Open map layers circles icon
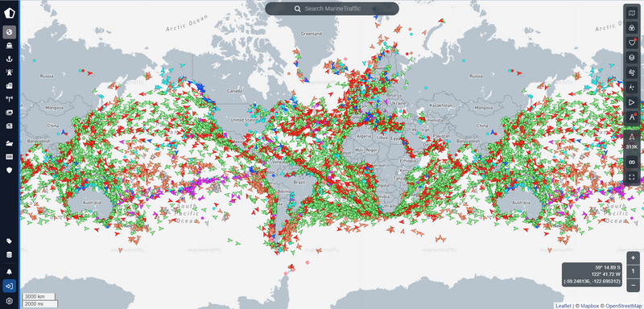The width and height of the screenshot is (644, 309). coord(632,28)
